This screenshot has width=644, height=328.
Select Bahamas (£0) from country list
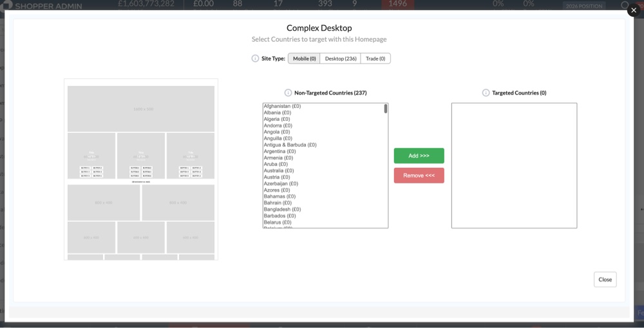279,196
